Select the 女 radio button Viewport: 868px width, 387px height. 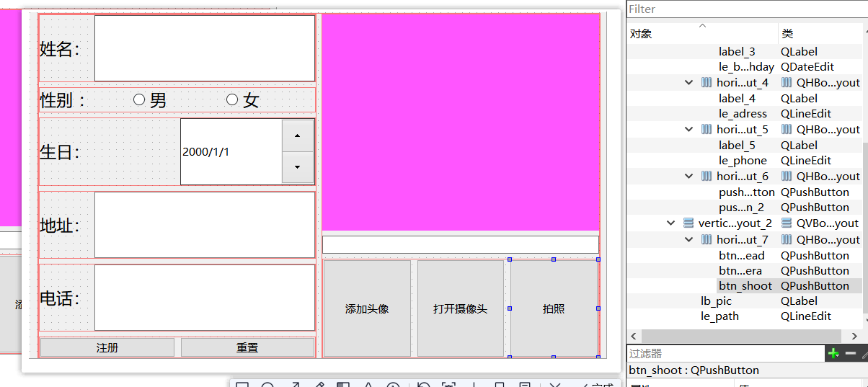[232, 100]
